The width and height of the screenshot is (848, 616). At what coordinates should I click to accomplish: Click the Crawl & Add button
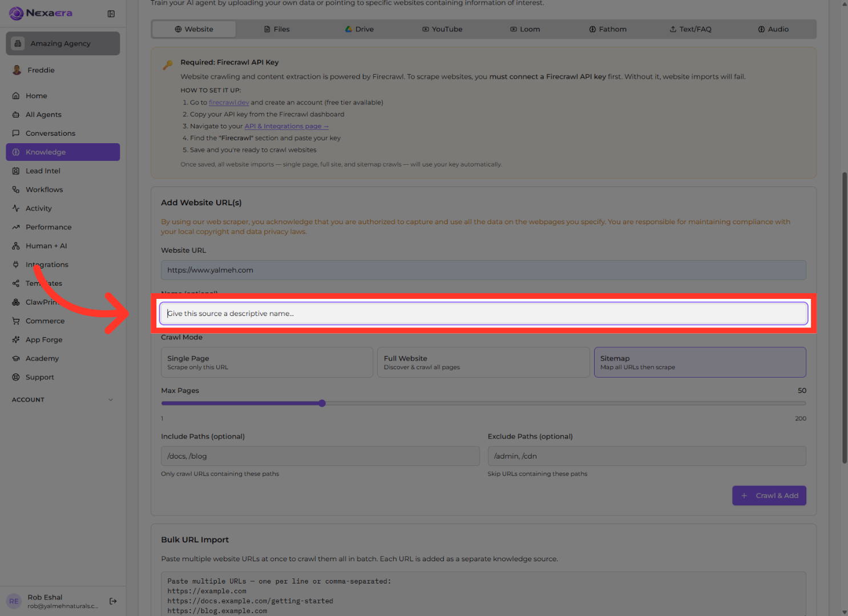pyautogui.click(x=769, y=496)
